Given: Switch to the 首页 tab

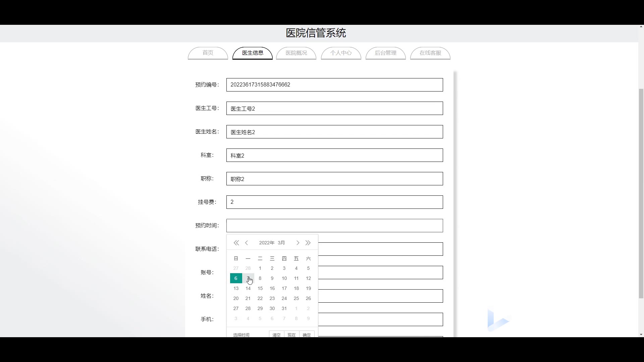Looking at the screenshot, I should 208,53.
